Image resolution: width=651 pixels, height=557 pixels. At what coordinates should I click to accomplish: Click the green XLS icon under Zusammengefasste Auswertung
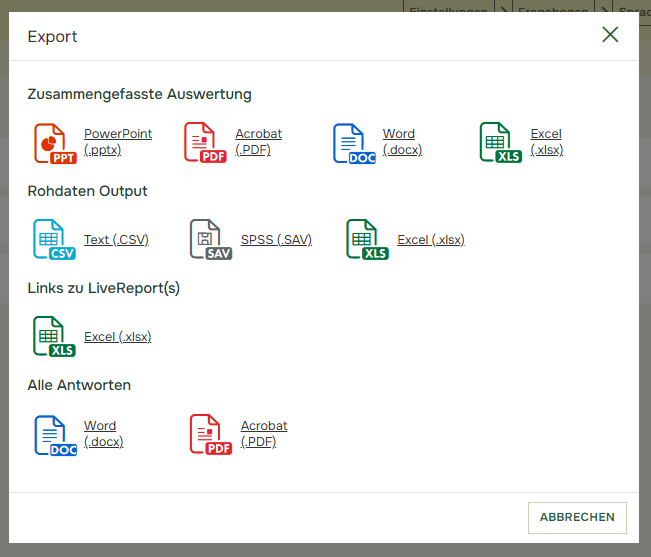(500, 143)
